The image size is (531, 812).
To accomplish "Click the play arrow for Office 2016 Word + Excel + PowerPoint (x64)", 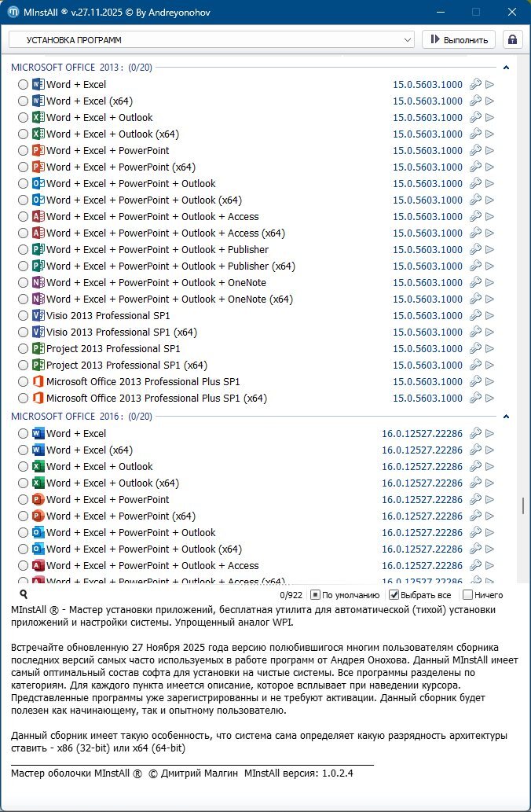I will [x=490, y=516].
